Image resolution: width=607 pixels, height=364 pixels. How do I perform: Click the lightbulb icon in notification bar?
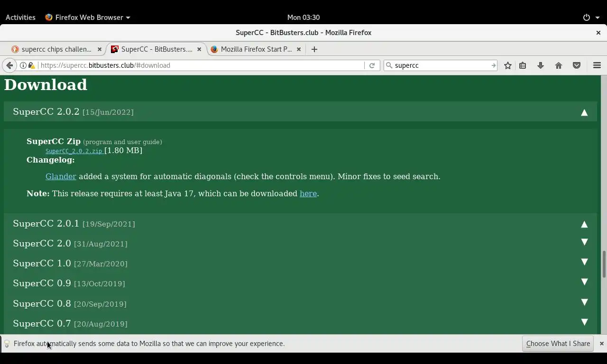click(7, 344)
